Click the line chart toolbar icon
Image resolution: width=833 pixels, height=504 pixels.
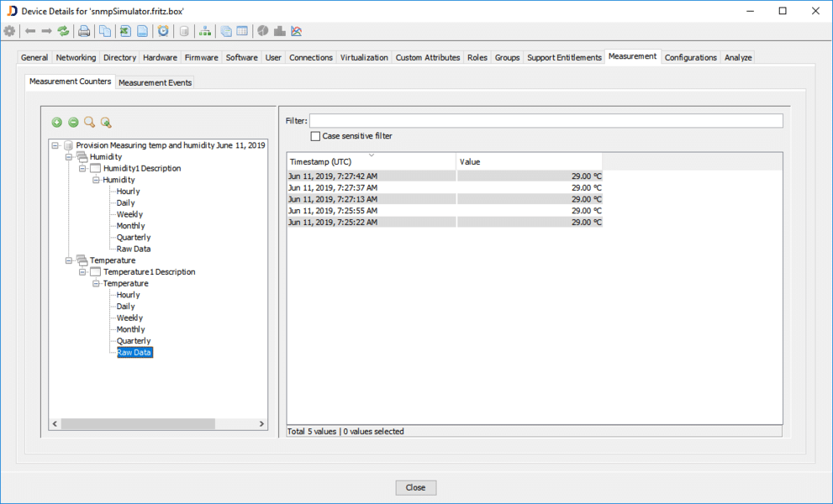pos(297,32)
